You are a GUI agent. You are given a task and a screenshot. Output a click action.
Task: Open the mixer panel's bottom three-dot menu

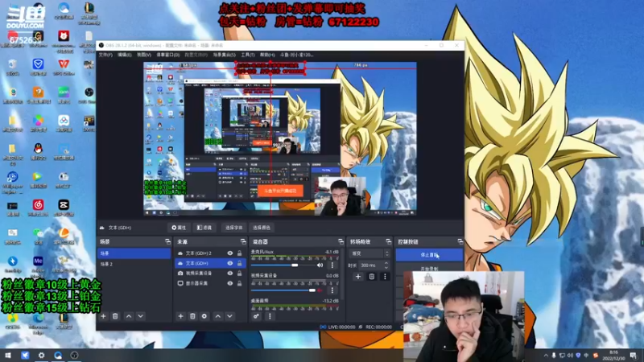click(x=270, y=316)
